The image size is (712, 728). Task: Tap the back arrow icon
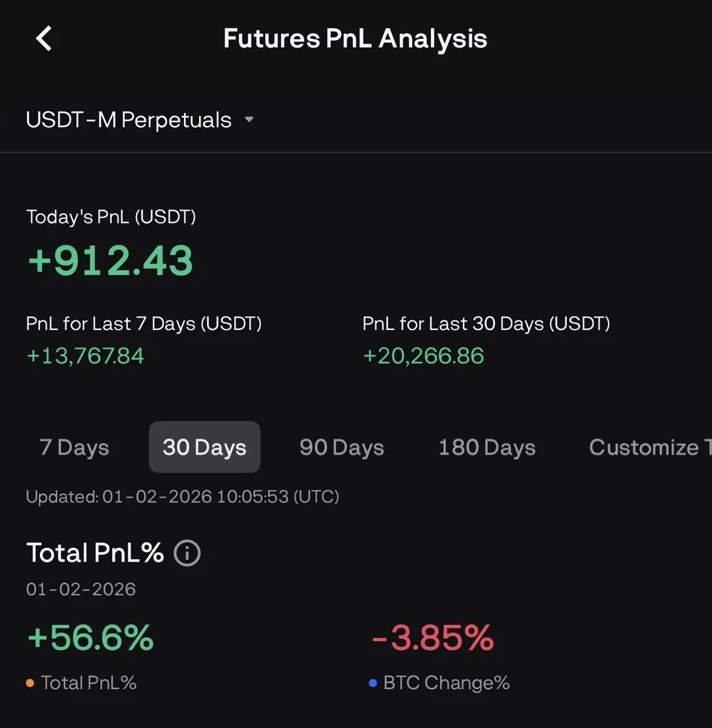(x=44, y=38)
